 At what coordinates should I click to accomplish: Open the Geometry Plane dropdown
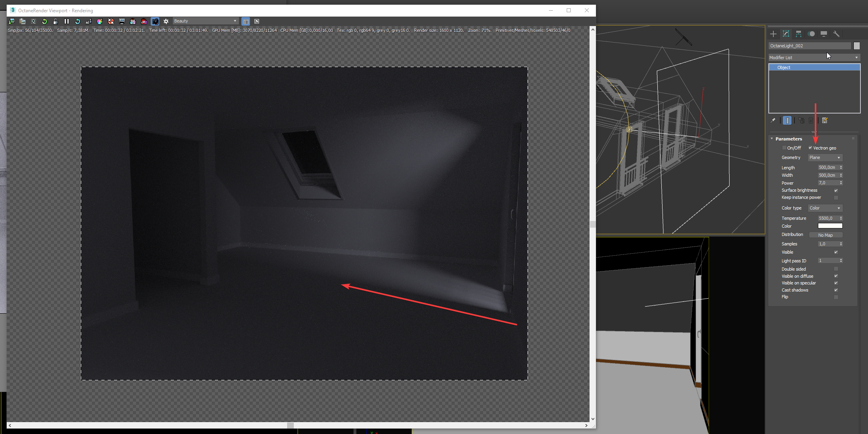click(x=825, y=157)
